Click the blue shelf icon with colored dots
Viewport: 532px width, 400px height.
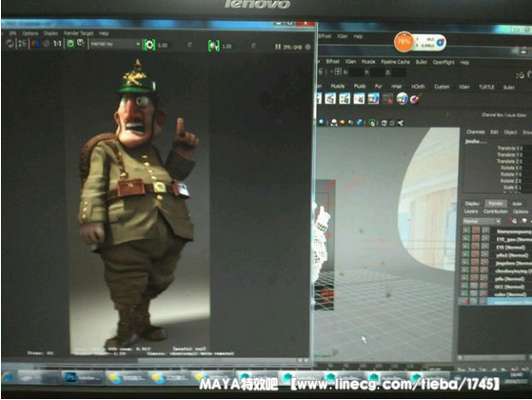[x=374, y=98]
